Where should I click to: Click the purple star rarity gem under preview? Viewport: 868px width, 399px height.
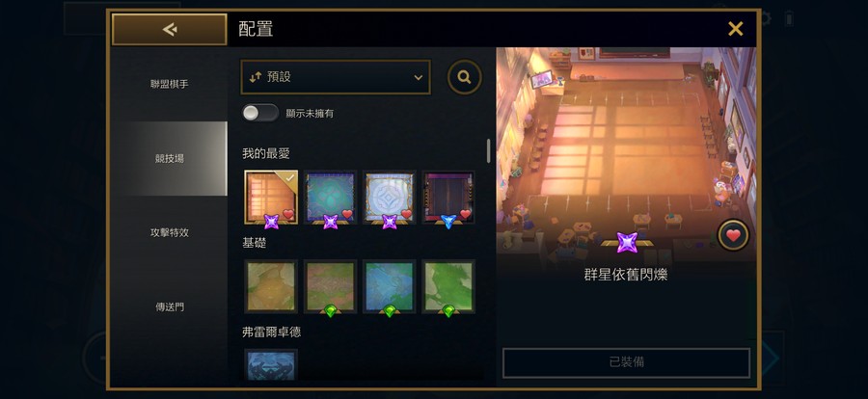tap(627, 243)
